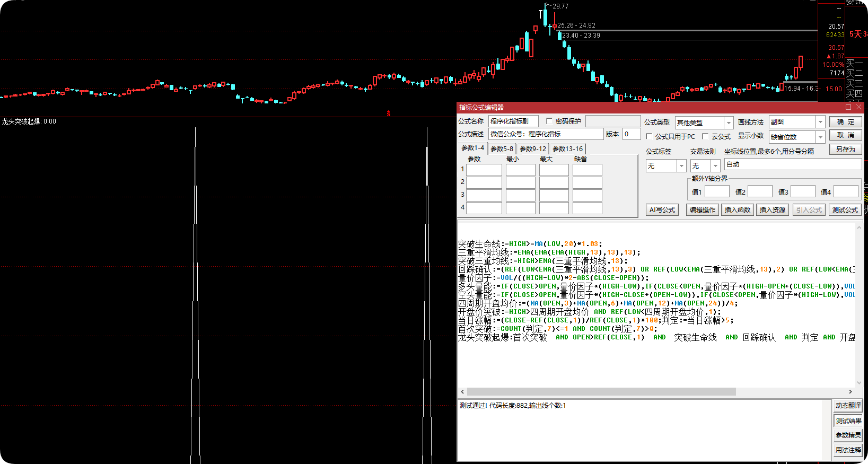Open the 参数9-12 tab

(x=533, y=149)
